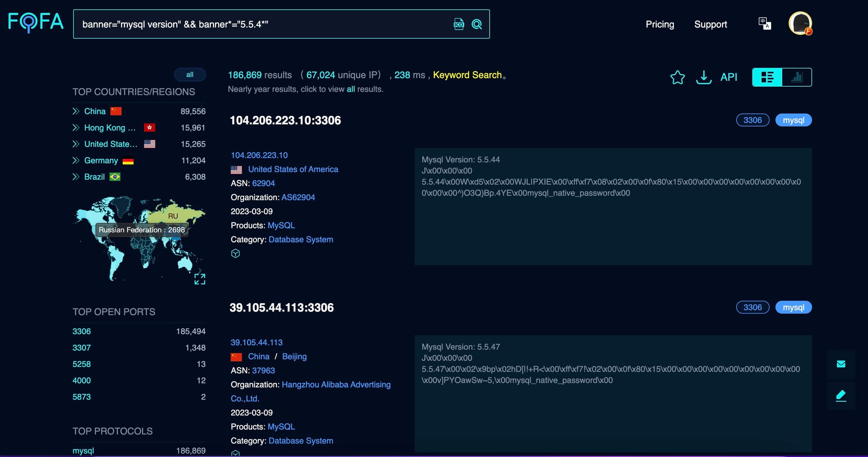This screenshot has width=868, height=457.
Task: Filter by port 3307
Action: click(82, 348)
